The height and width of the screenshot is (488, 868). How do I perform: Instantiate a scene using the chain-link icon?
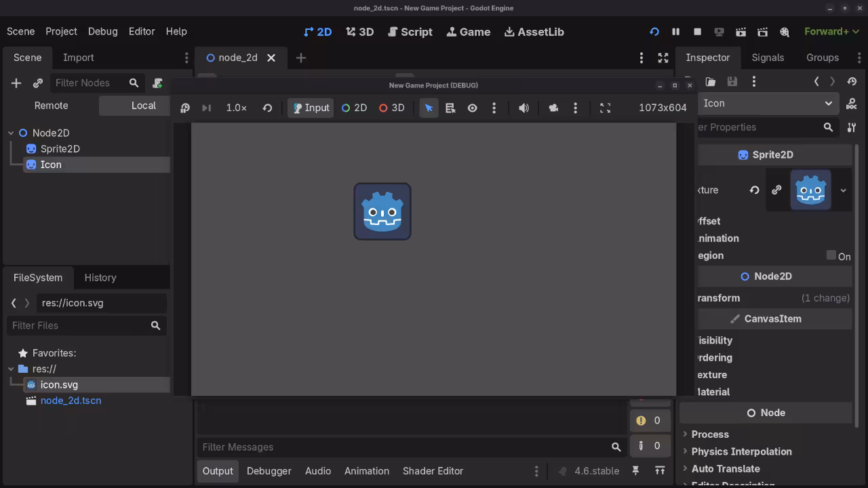(38, 83)
